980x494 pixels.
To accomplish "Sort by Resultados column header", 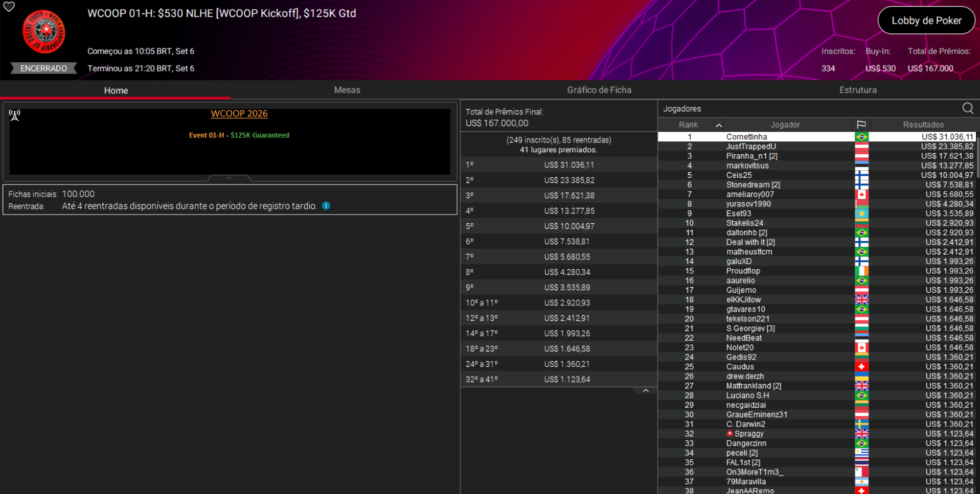I will click(923, 125).
